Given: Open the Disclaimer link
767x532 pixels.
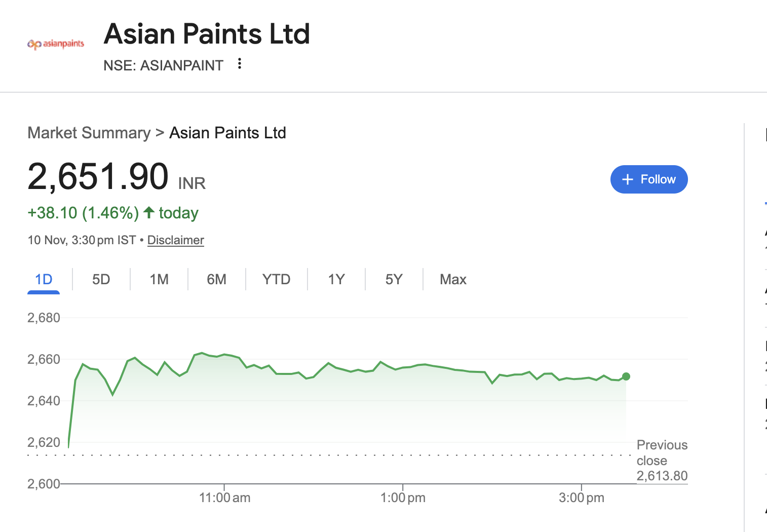Looking at the screenshot, I should click(175, 240).
